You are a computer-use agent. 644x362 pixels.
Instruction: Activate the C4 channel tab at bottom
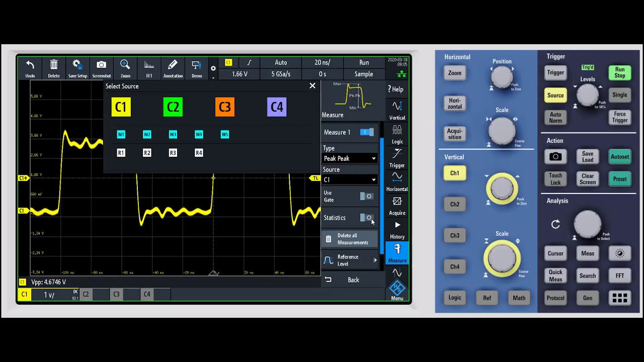(x=147, y=294)
